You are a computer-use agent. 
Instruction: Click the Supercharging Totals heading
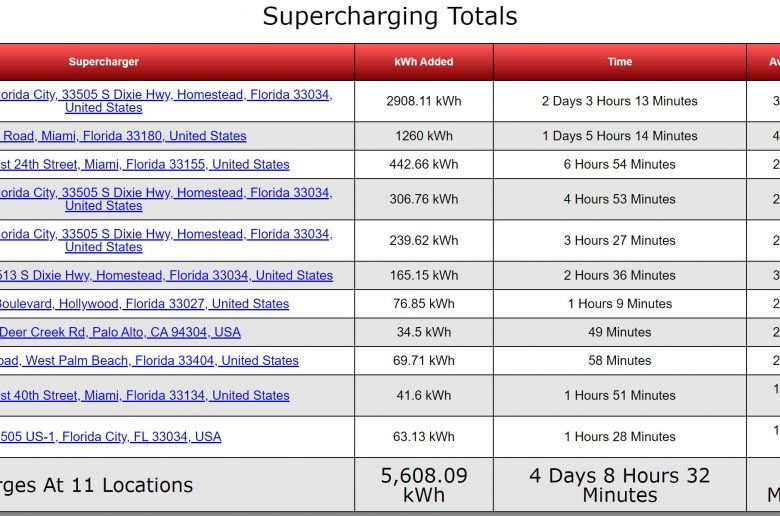(x=390, y=16)
